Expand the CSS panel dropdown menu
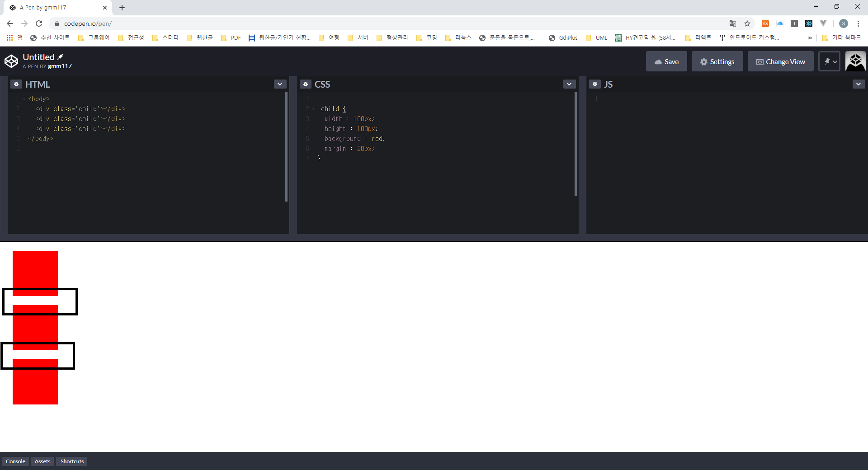 (x=569, y=84)
